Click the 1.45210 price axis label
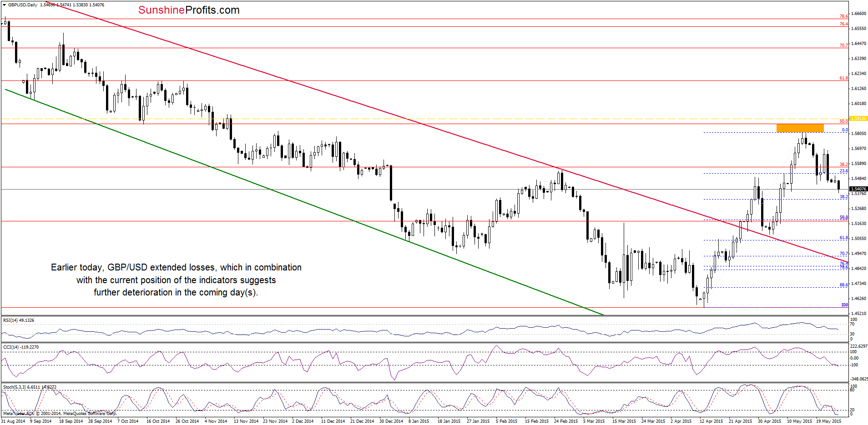This screenshot has height=425, width=868. click(858, 314)
